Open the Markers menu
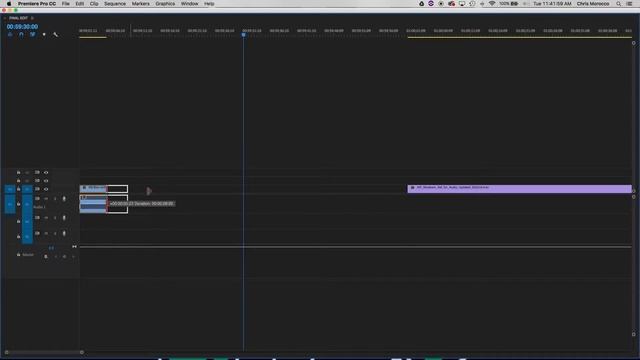Image resolution: width=640 pixels, height=360 pixels. point(140,4)
